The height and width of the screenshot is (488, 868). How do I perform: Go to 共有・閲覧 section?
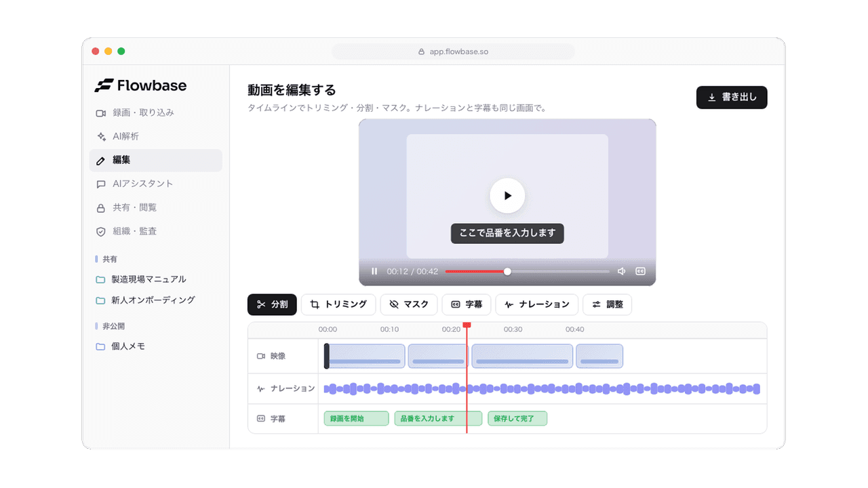155,207
